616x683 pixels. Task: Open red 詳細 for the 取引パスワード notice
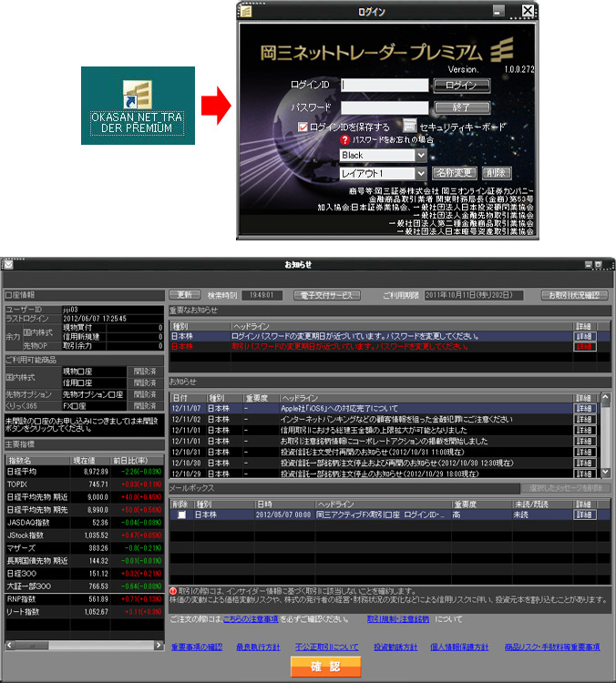click(585, 347)
